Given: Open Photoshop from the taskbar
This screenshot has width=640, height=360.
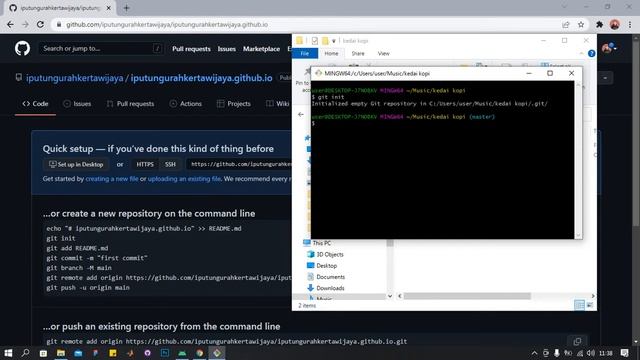Looking at the screenshot, I should pyautogui.click(x=165, y=353).
